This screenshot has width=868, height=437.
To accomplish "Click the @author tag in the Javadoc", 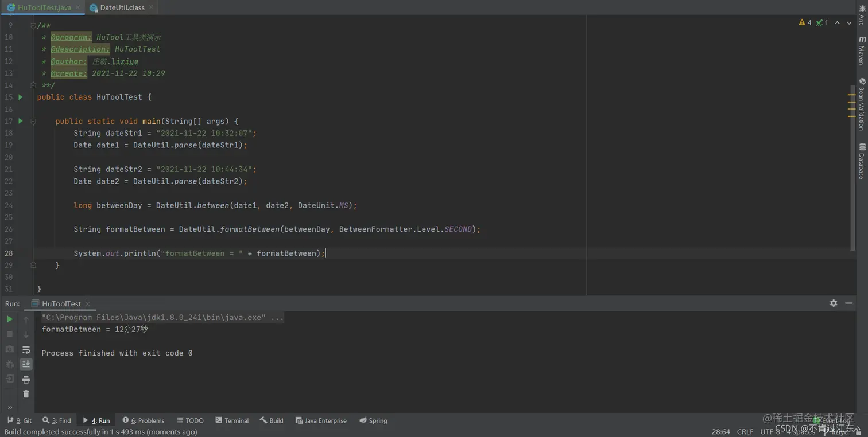I will pos(69,61).
